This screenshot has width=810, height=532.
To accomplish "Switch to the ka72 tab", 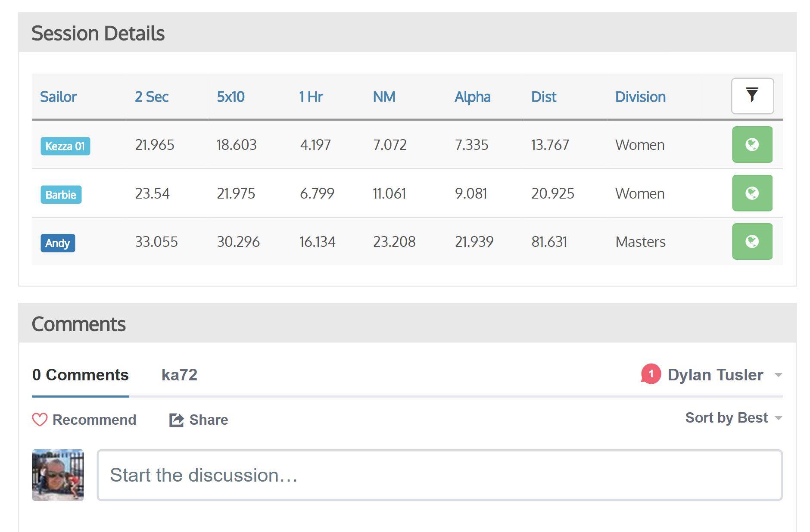I will (x=179, y=375).
